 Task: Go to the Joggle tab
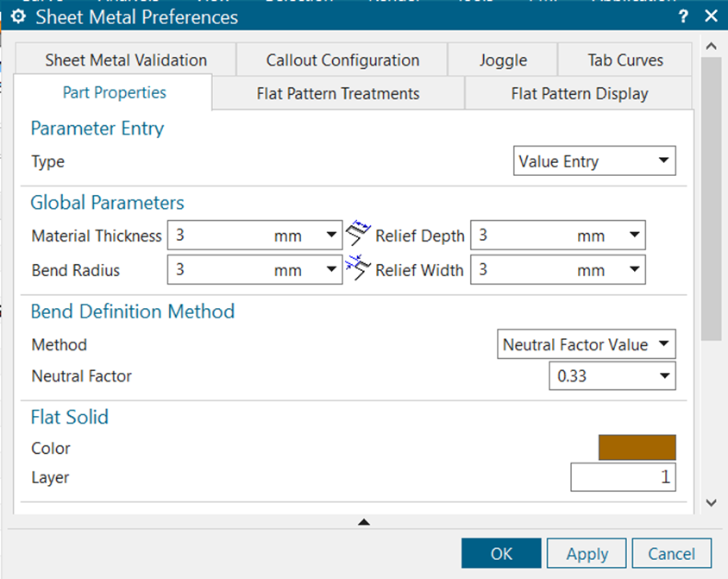click(503, 60)
